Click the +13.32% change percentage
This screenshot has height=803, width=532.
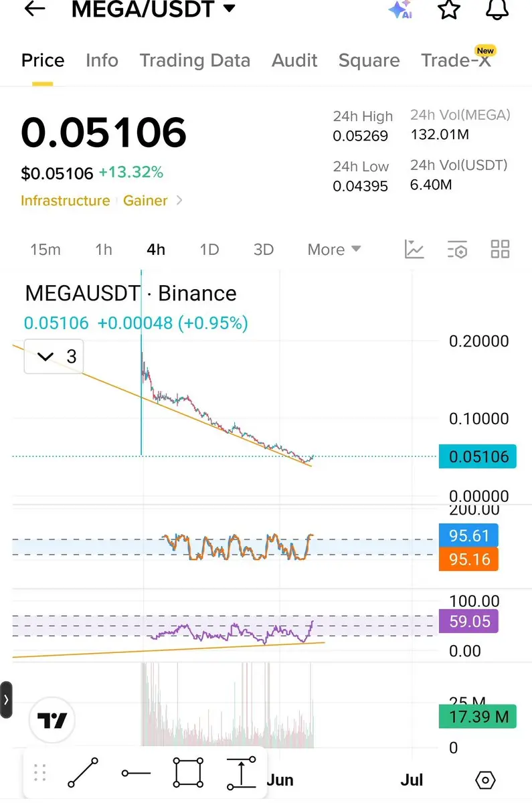pyautogui.click(x=131, y=173)
